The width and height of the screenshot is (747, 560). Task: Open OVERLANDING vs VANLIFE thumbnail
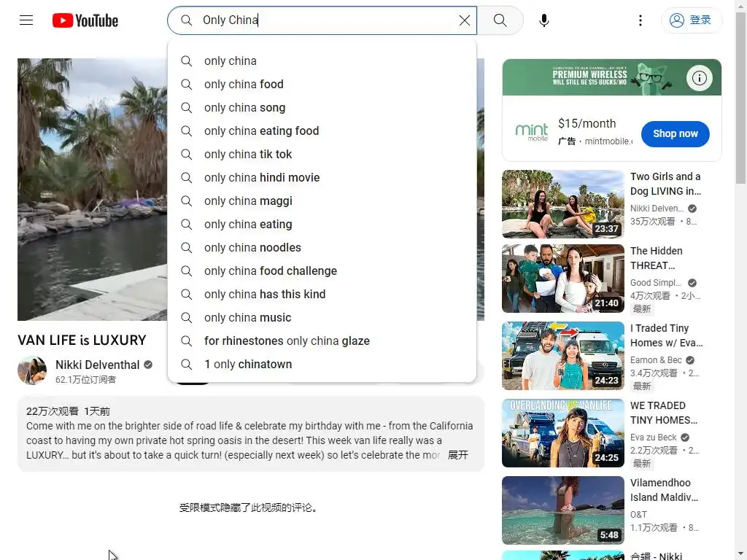562,433
